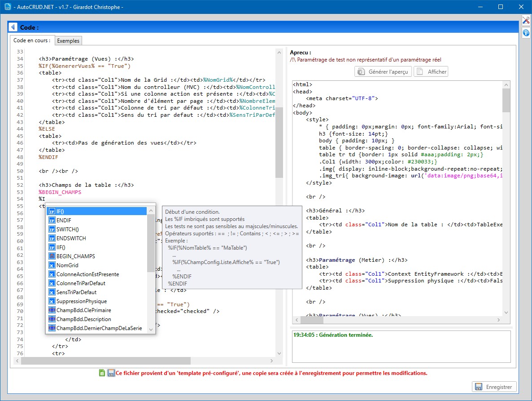Click the Enregistrer button
This screenshot has height=401, width=532.
point(494,387)
